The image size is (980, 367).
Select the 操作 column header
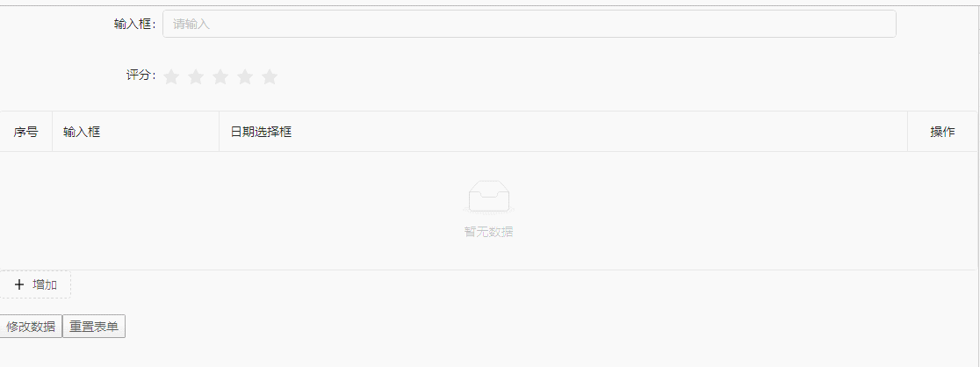pyautogui.click(x=942, y=132)
